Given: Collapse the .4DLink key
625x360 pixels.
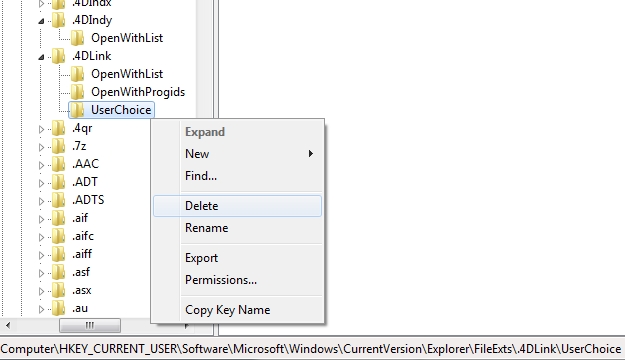Looking at the screenshot, I should coord(41,57).
